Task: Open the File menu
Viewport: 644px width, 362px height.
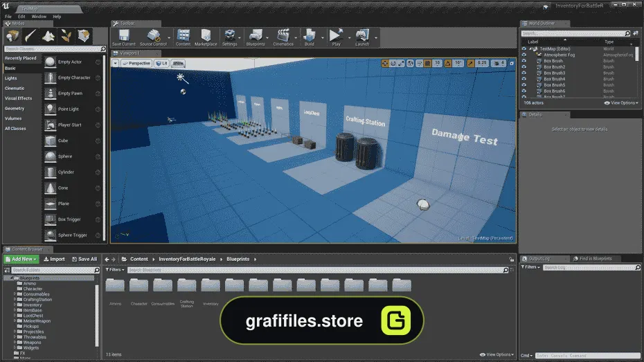Action: point(8,17)
